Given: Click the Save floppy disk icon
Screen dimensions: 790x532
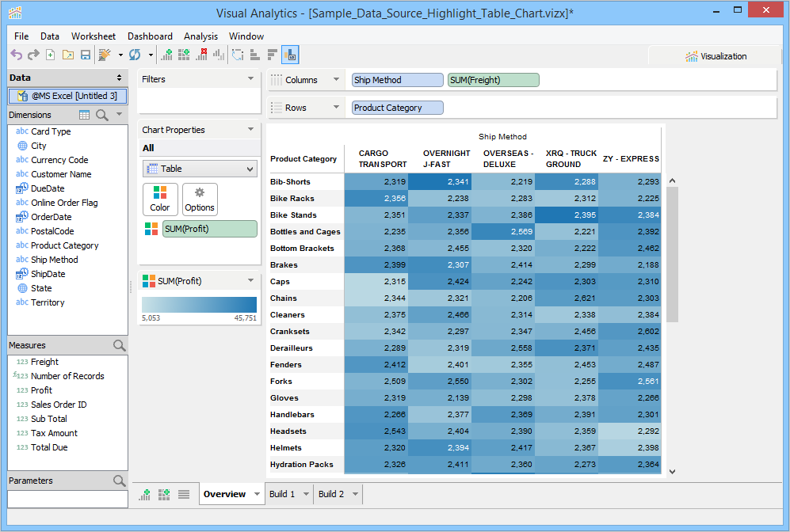Looking at the screenshot, I should [86, 55].
